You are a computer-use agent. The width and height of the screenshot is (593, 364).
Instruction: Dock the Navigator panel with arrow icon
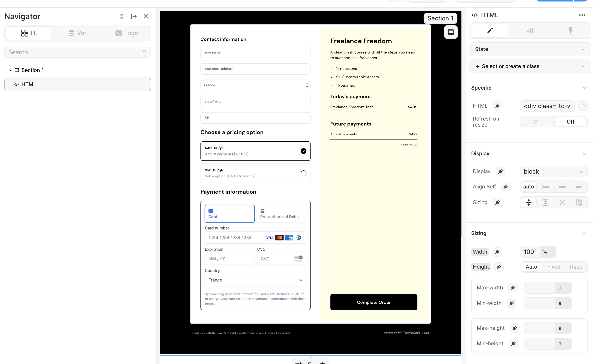tap(134, 16)
